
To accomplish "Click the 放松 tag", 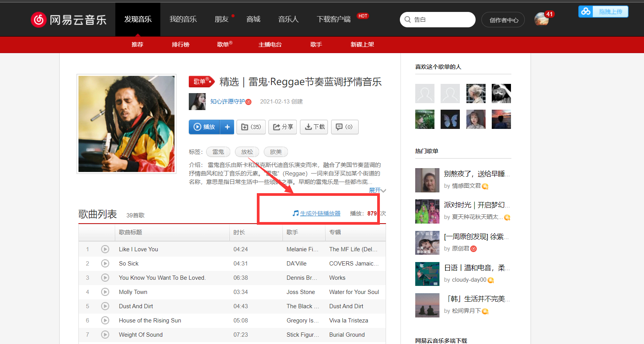I will (247, 152).
